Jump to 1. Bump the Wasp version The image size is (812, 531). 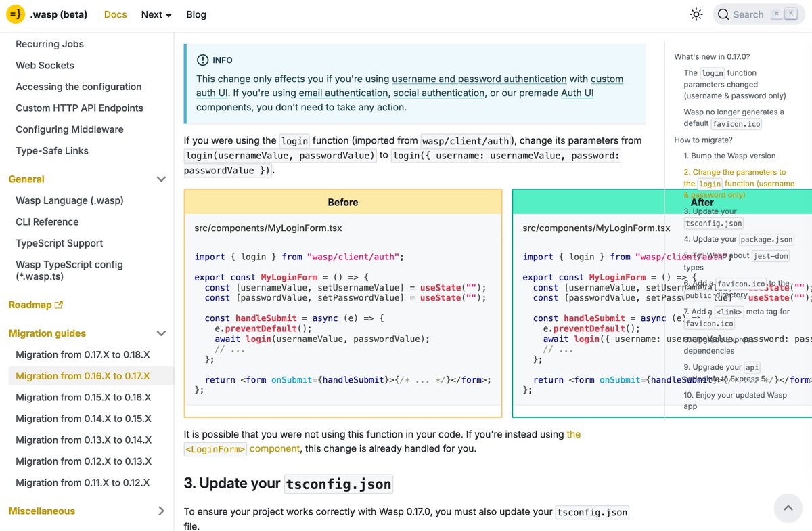[729, 156]
